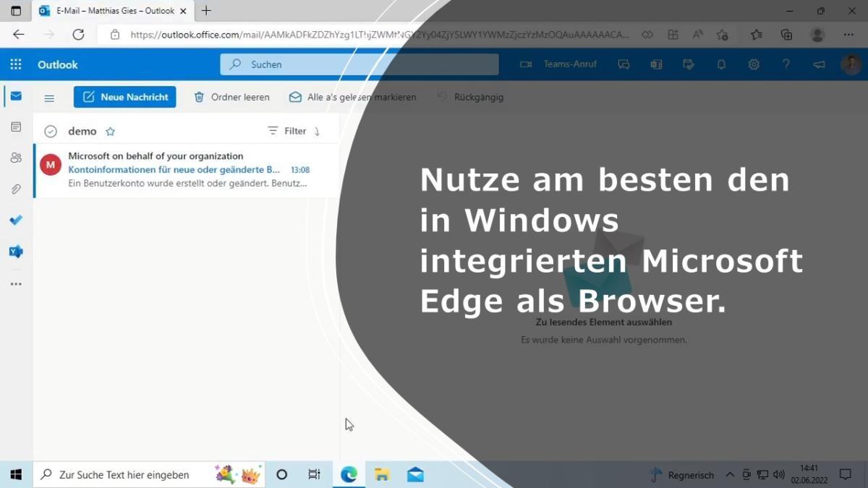Open a new browser tab with the plus button
This screenshot has width=868, height=488.
tap(206, 11)
